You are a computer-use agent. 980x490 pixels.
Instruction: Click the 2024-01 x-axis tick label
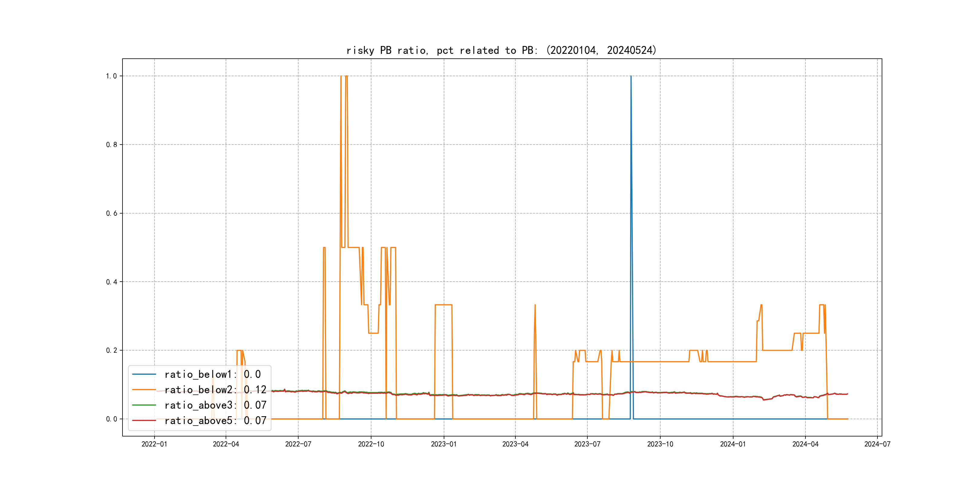coord(733,444)
